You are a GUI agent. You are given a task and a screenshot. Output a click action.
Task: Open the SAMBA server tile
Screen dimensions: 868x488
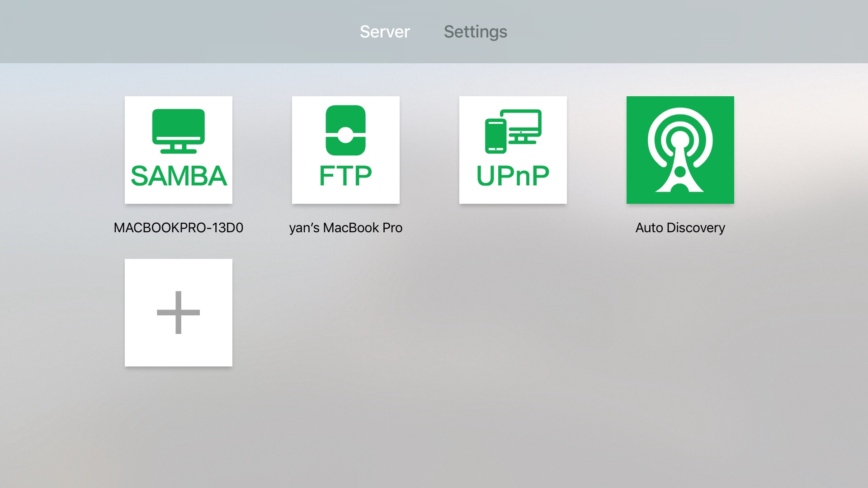(x=179, y=150)
